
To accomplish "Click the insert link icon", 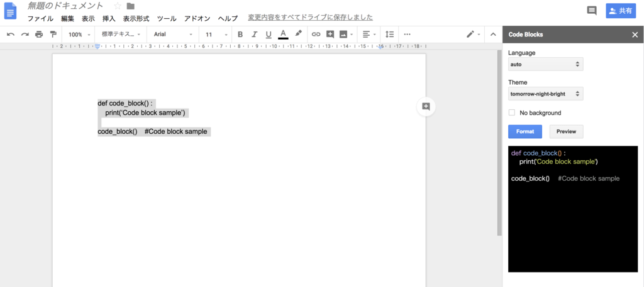I will click(316, 35).
